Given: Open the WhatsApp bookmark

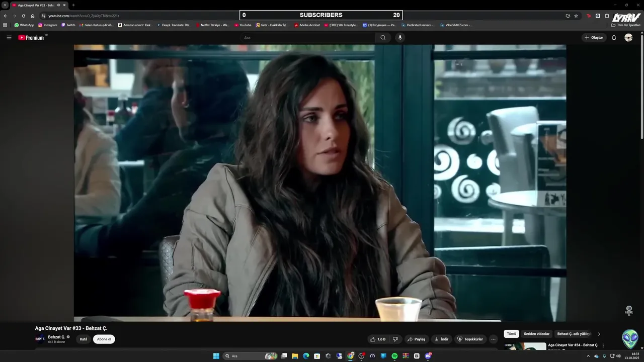Looking at the screenshot, I should click(25, 25).
